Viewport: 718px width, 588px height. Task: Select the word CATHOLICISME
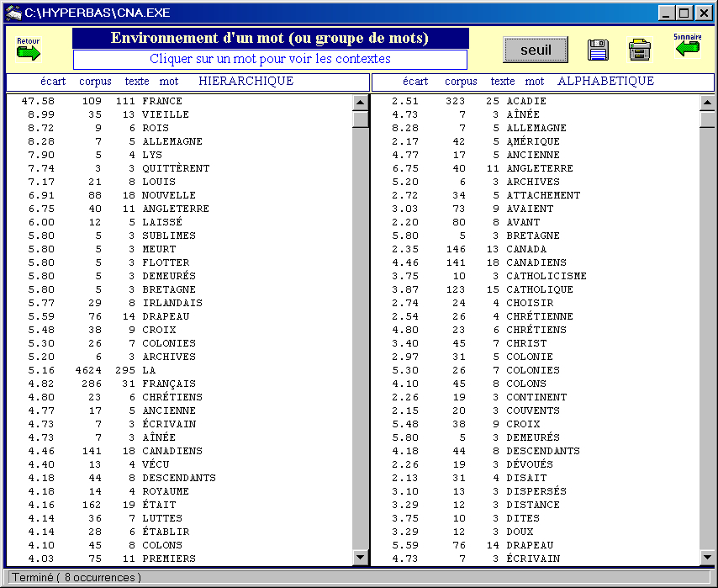(546, 276)
